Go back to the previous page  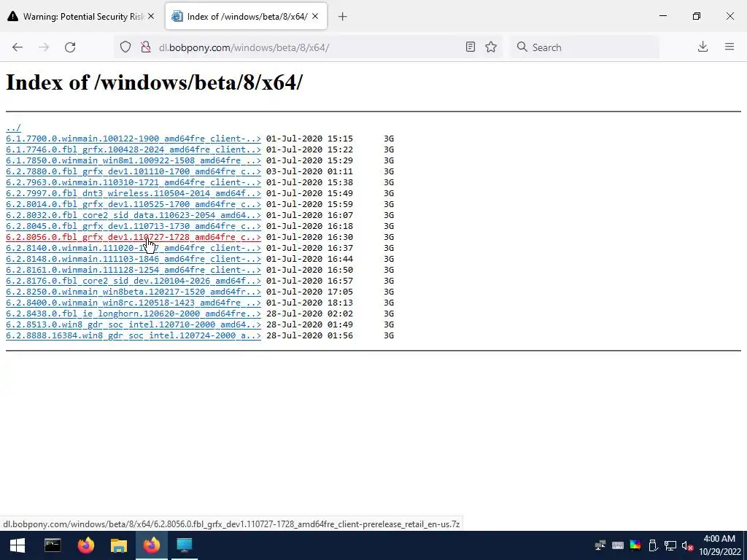(x=18, y=47)
